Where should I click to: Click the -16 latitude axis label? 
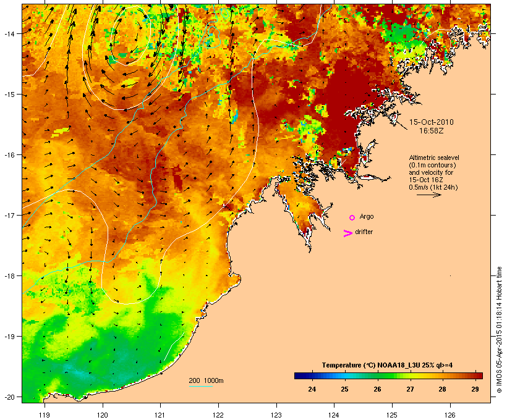pos(9,155)
